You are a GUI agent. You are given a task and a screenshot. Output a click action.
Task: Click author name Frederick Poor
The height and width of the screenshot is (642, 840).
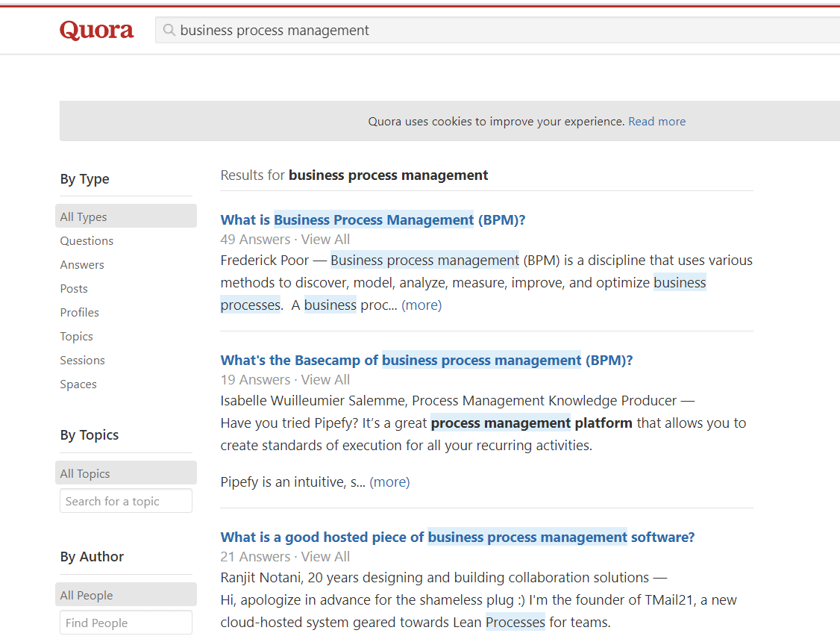click(265, 261)
